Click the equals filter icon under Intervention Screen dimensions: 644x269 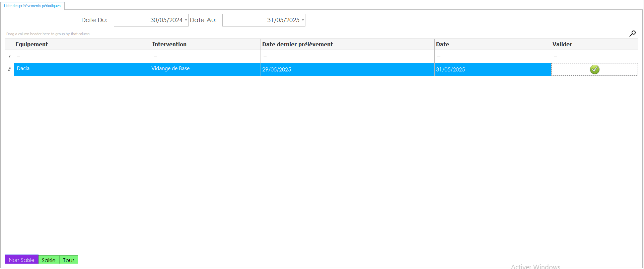[x=155, y=56]
